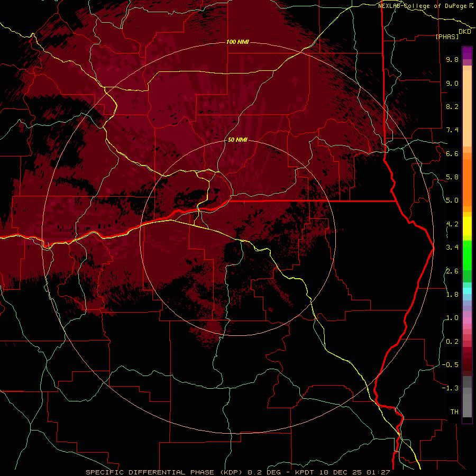Viewport: 476px width, 476px height.
Task: Click the "100 NMI" range ring label
Action: point(237,42)
